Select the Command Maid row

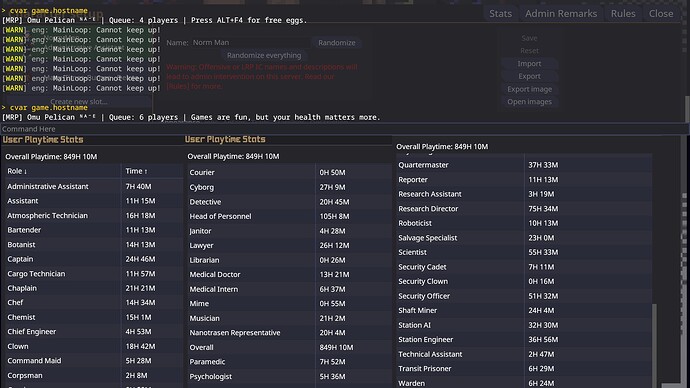point(93,361)
